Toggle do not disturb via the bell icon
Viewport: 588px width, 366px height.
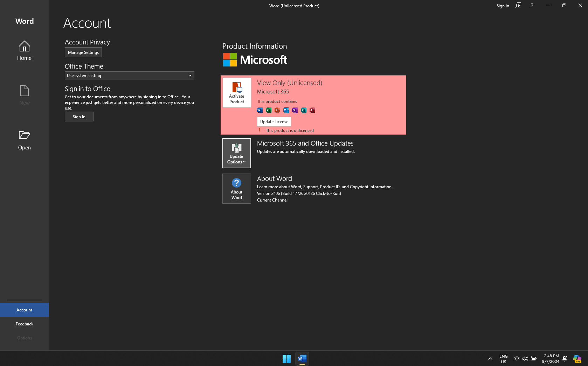click(x=565, y=358)
